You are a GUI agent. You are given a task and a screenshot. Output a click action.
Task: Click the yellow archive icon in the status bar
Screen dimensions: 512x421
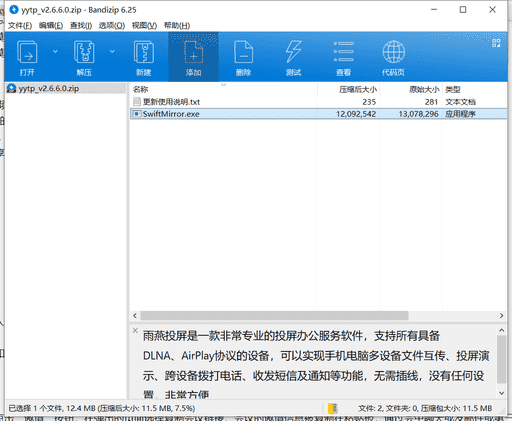tap(333, 408)
